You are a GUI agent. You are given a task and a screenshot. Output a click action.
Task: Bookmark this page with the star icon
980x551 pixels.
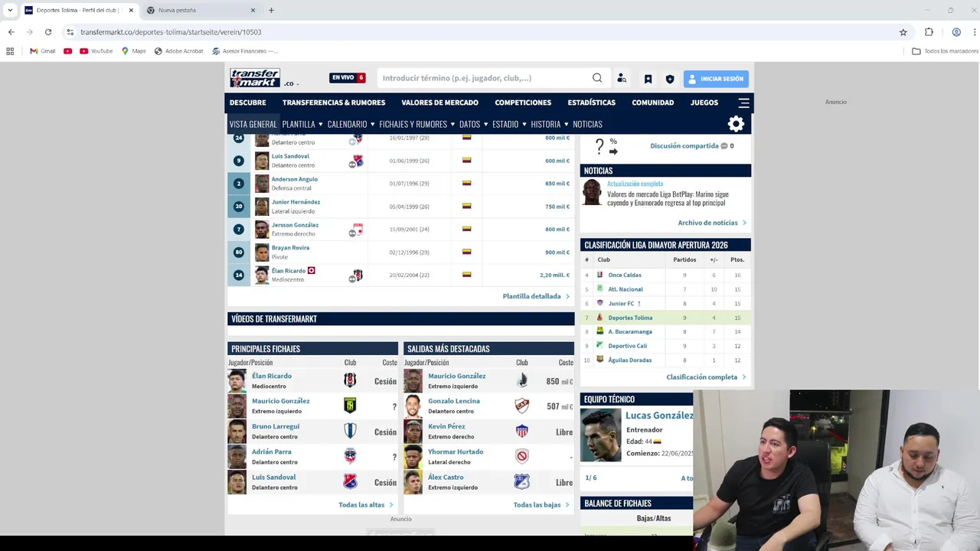[x=903, y=32]
